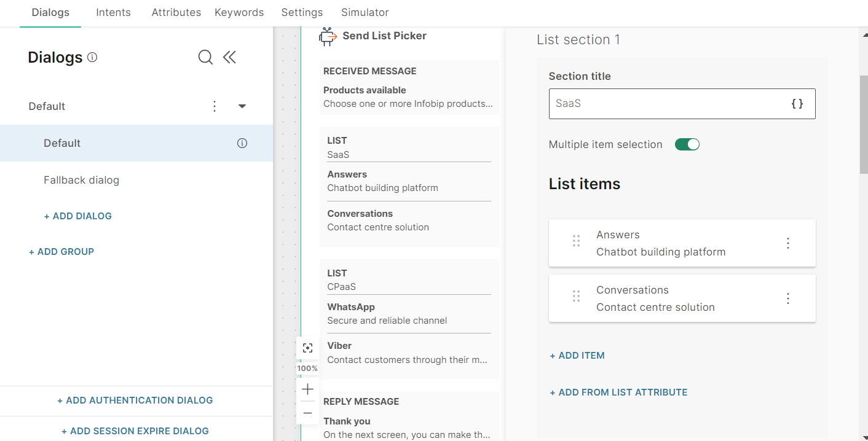868x441 pixels.
Task: Select the Fallback dialog entry
Action: (x=81, y=180)
